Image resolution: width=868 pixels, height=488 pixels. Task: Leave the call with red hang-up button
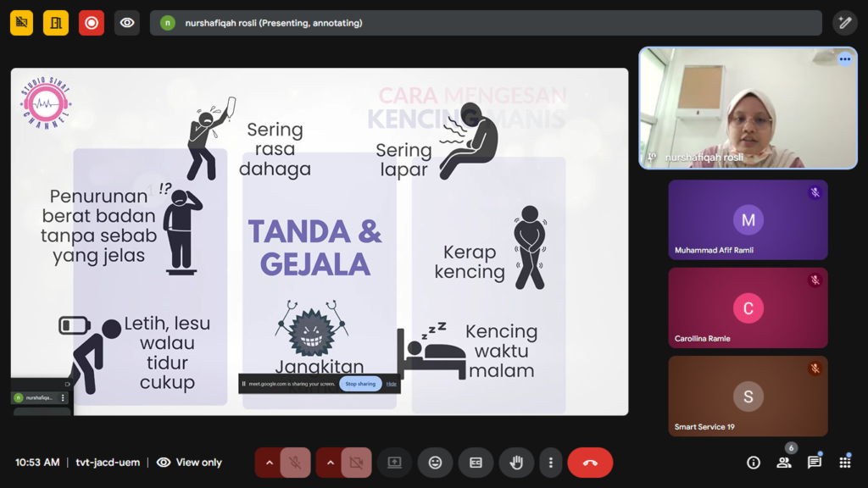[590, 463]
